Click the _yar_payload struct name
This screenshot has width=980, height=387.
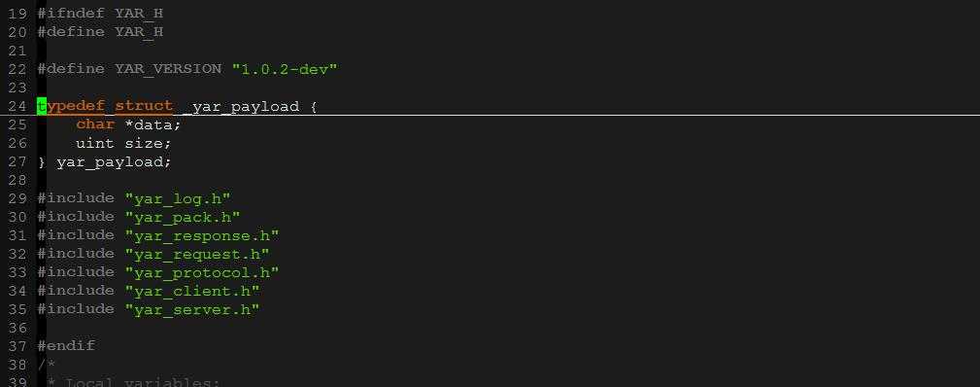coord(241,106)
